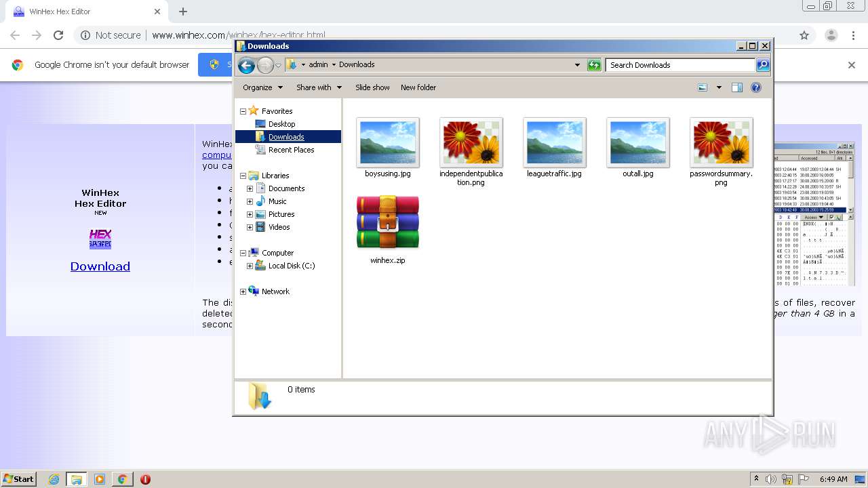Screen dimensions: 868x488
Task: Expand the Documents library node
Action: pos(250,188)
